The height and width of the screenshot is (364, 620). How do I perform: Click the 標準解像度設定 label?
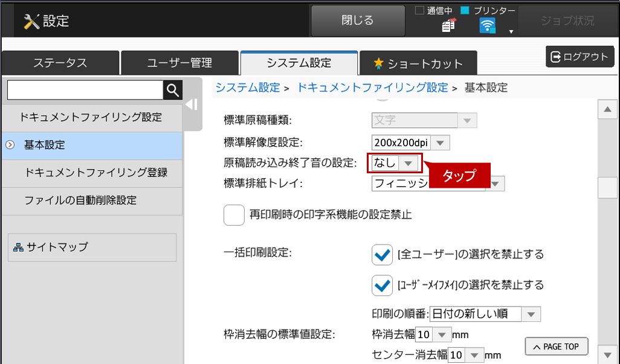pyautogui.click(x=263, y=142)
